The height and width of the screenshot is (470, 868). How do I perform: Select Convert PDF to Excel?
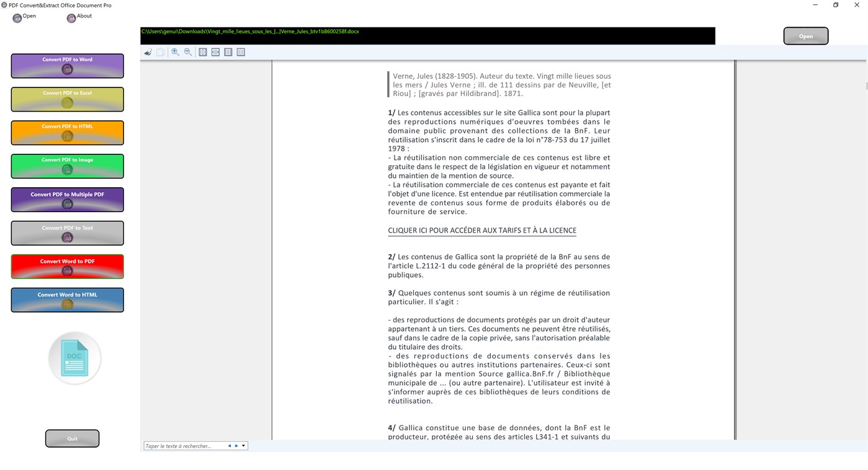(67, 99)
